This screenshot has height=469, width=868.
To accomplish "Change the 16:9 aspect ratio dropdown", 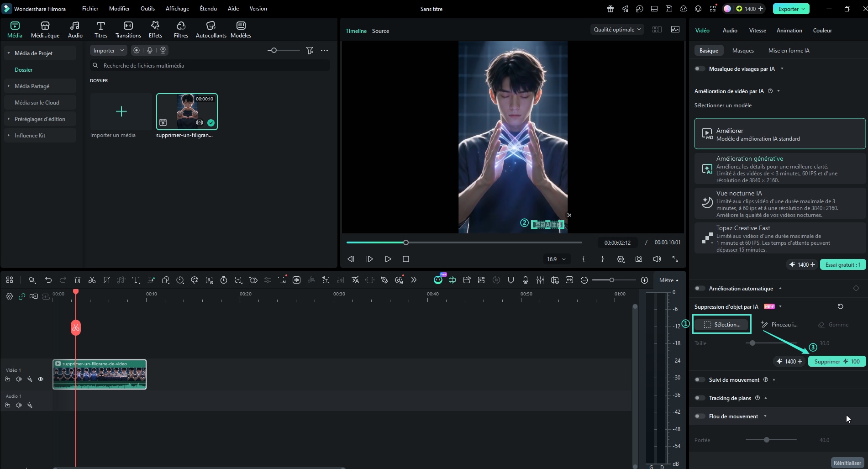I will (556, 259).
